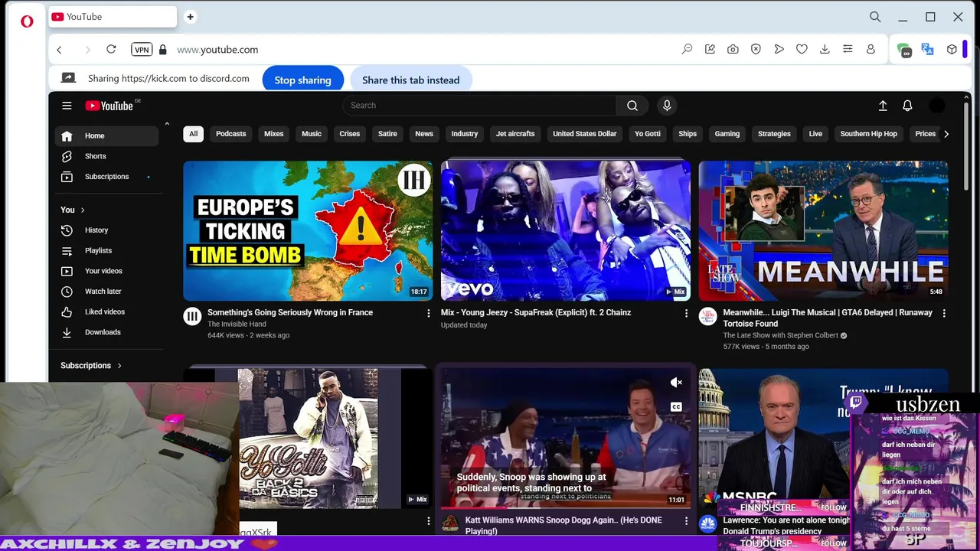Open The Invisible Hand channel link
The image size is (980, 551).
237,324
